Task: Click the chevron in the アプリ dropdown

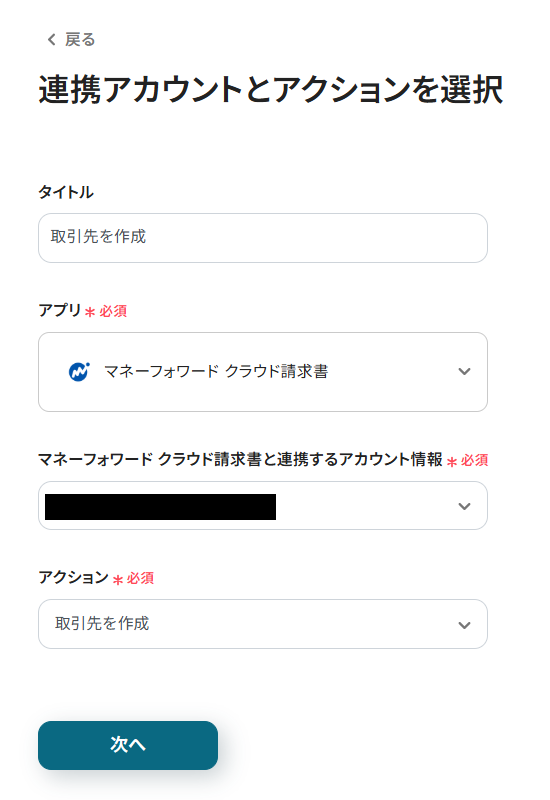Action: click(x=464, y=371)
